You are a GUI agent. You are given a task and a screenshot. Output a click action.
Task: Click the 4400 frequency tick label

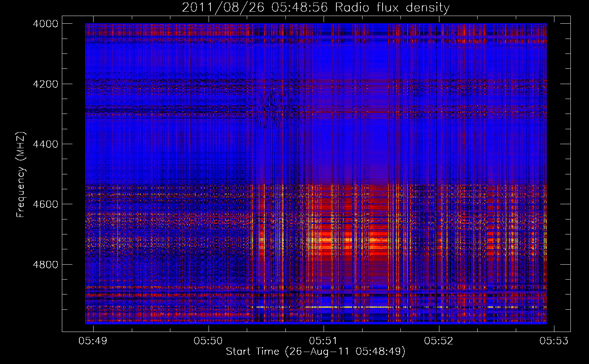pos(46,144)
